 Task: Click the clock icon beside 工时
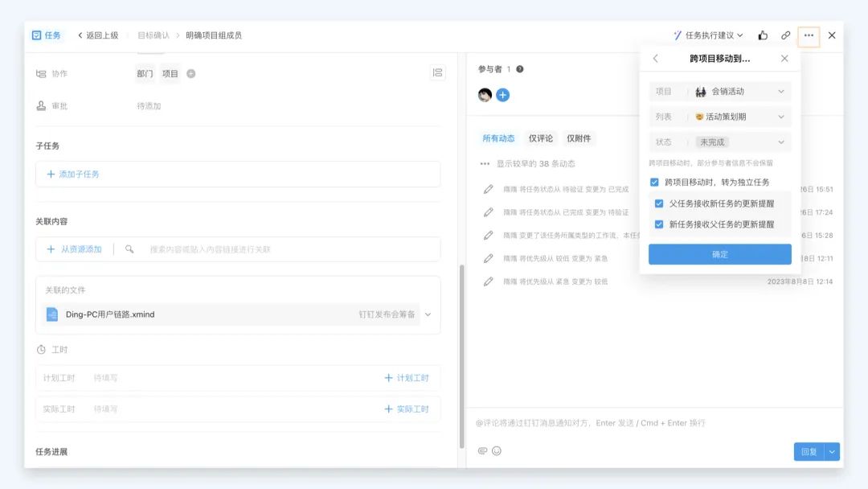tap(41, 349)
